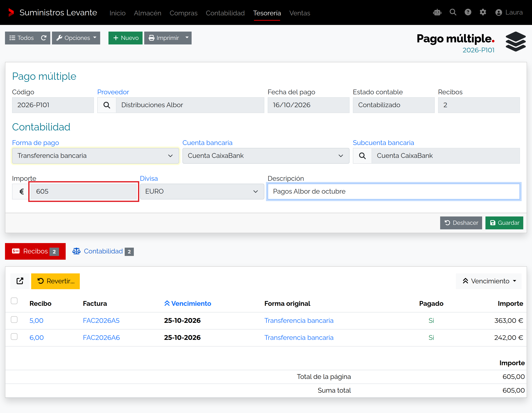This screenshot has width=532, height=413.
Task: Open the Contabilidad menu in navbar
Action: (x=225, y=13)
